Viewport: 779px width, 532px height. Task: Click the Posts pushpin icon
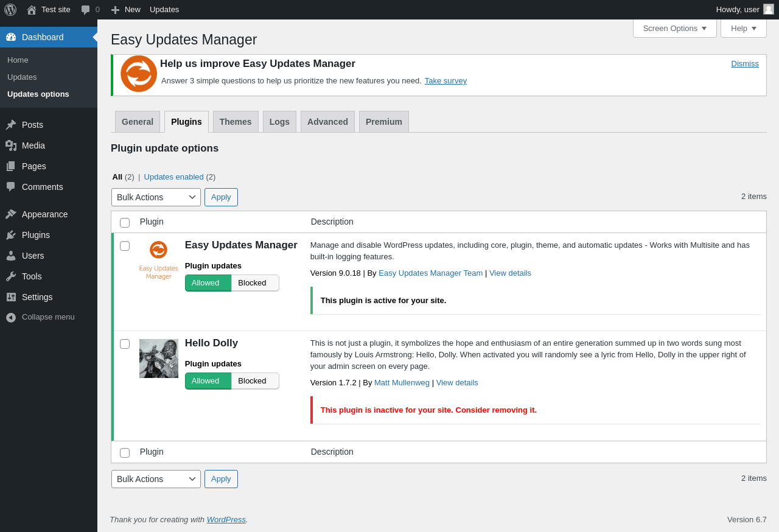click(x=11, y=125)
